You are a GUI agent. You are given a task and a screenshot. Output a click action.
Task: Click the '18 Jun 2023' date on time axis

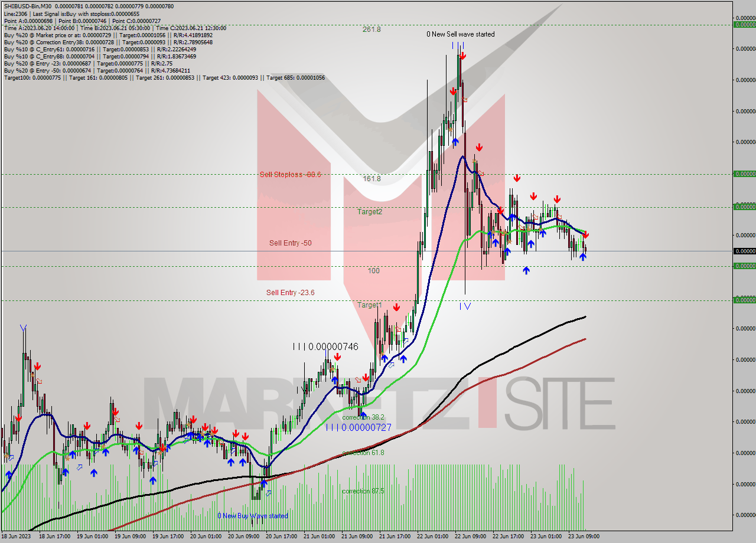(x=15, y=537)
